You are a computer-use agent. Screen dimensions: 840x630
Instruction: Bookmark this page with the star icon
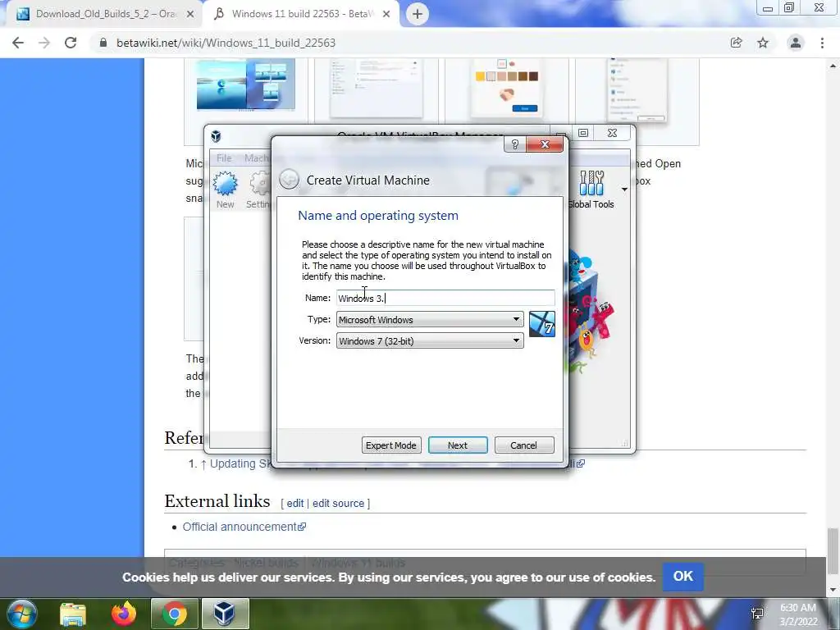(763, 43)
